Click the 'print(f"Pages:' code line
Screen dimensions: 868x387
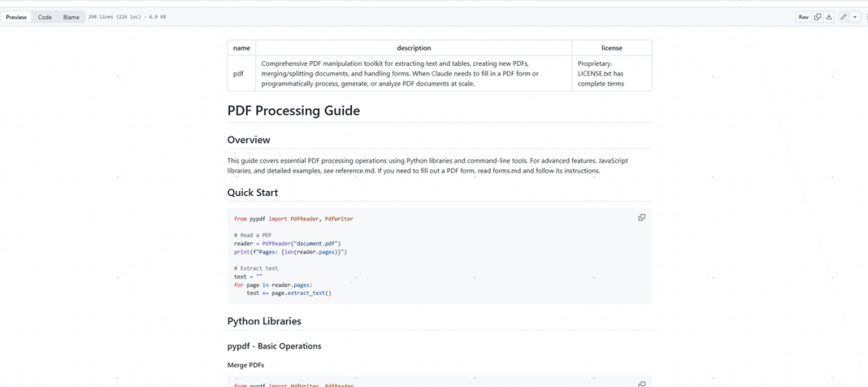[x=291, y=251]
